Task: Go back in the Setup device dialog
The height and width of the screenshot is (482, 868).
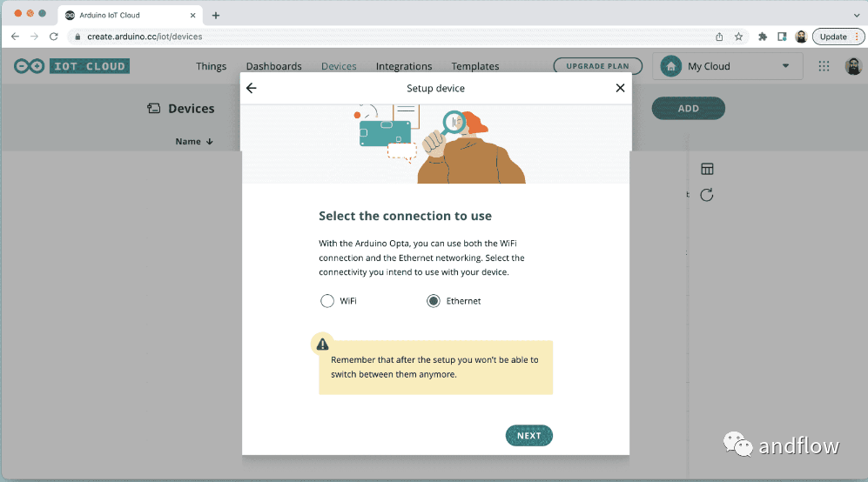Action: (x=252, y=88)
